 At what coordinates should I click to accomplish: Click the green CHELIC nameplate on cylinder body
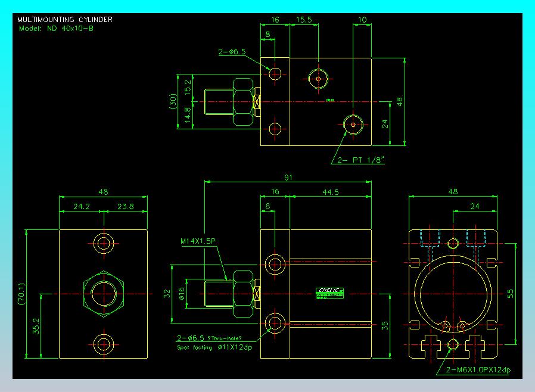coord(329,293)
